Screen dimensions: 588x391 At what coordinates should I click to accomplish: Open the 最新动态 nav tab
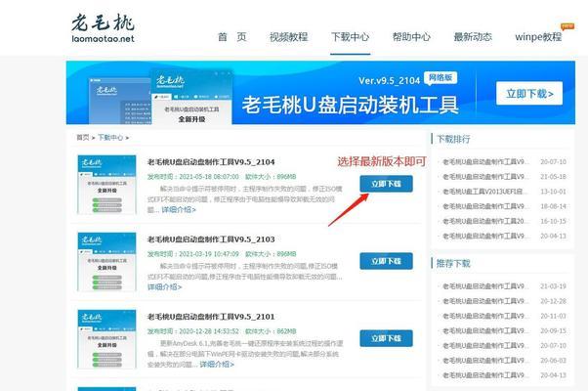(x=473, y=37)
